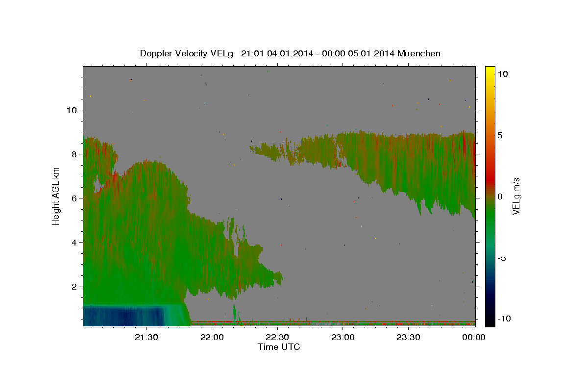Click the "21:30" time axis label

(x=147, y=338)
